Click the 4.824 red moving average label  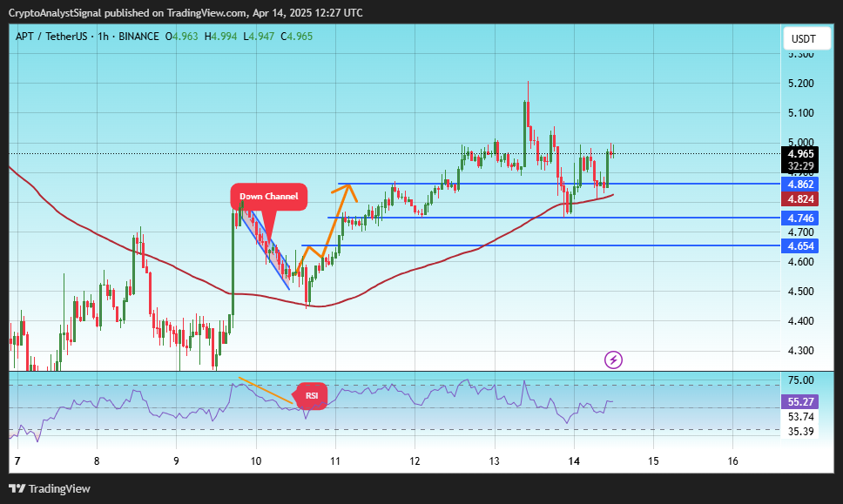[800, 198]
